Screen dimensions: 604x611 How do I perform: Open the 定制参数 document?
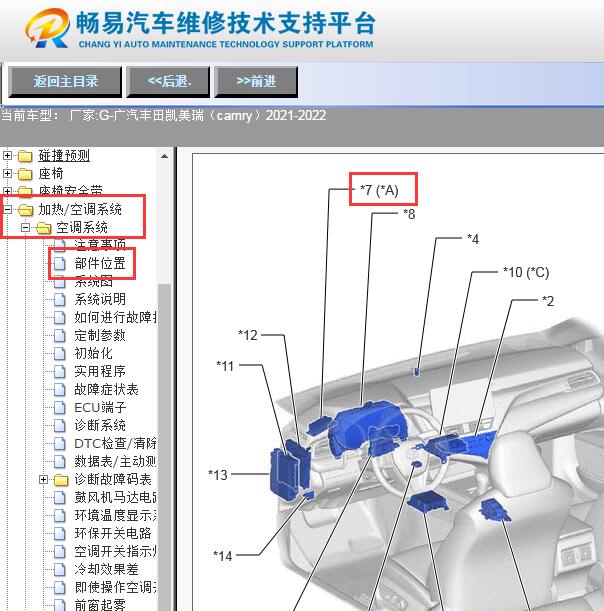pyautogui.click(x=100, y=335)
